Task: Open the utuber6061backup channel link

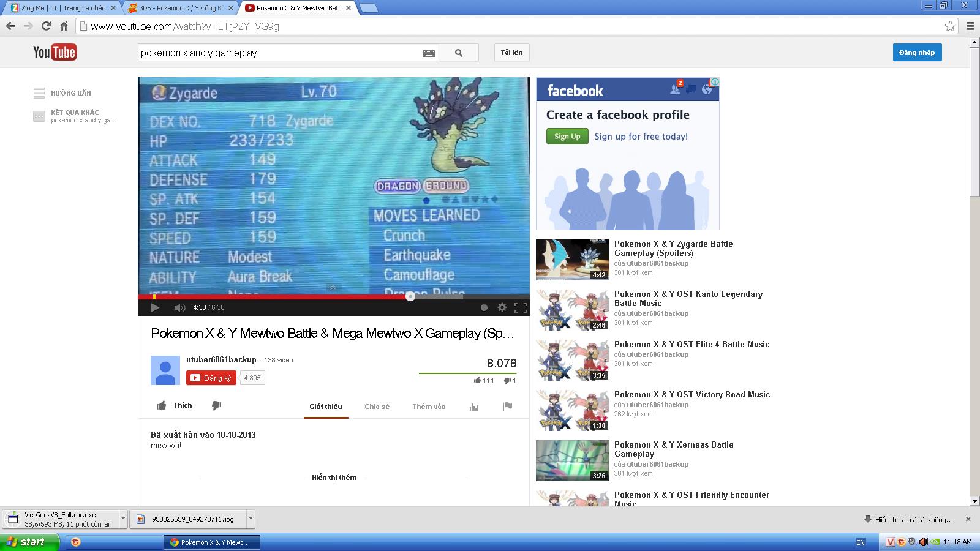Action: click(221, 359)
